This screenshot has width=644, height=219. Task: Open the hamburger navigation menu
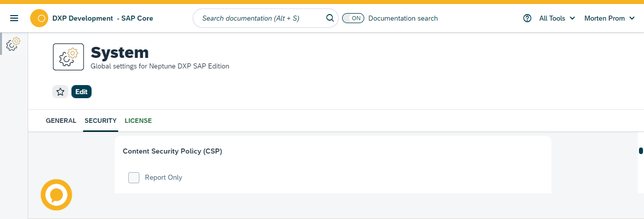(14, 18)
